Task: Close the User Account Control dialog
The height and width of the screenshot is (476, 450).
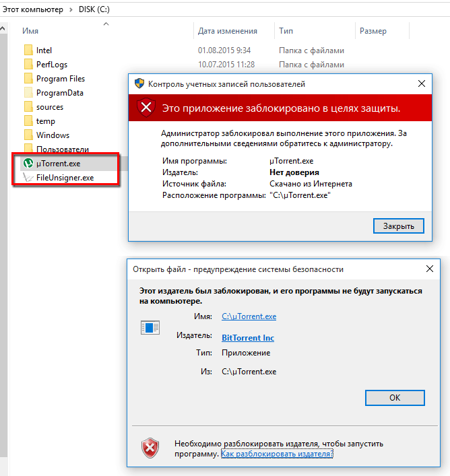Action: (422, 83)
